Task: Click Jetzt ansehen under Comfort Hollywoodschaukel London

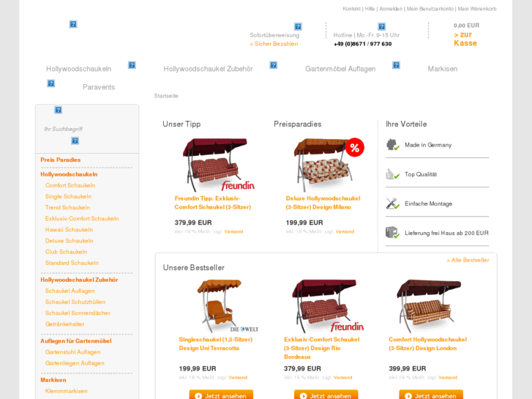Action: (431, 395)
